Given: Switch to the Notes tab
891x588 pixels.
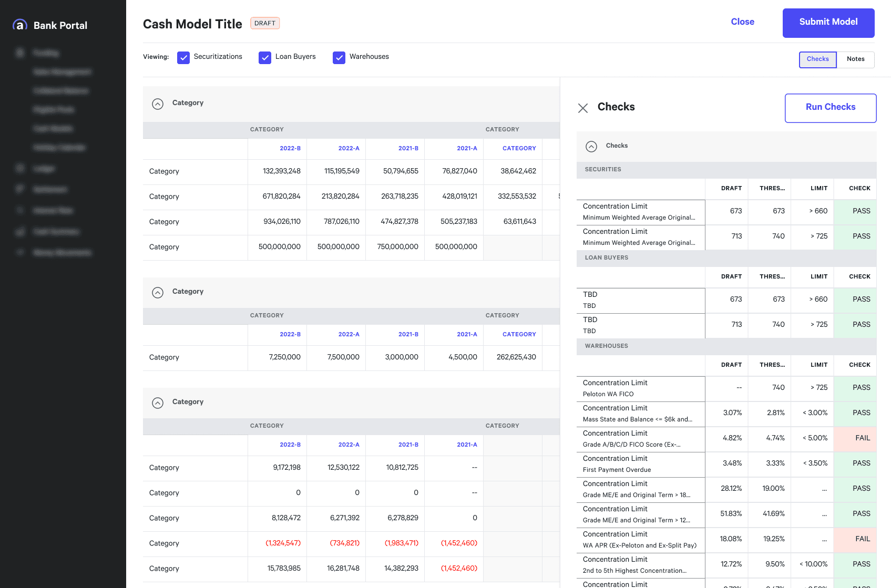Looking at the screenshot, I should click(855, 59).
